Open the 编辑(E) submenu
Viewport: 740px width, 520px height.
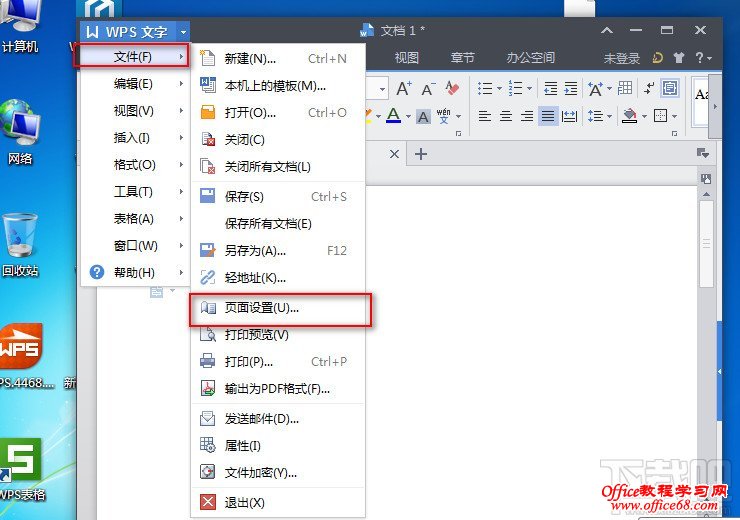[x=135, y=84]
